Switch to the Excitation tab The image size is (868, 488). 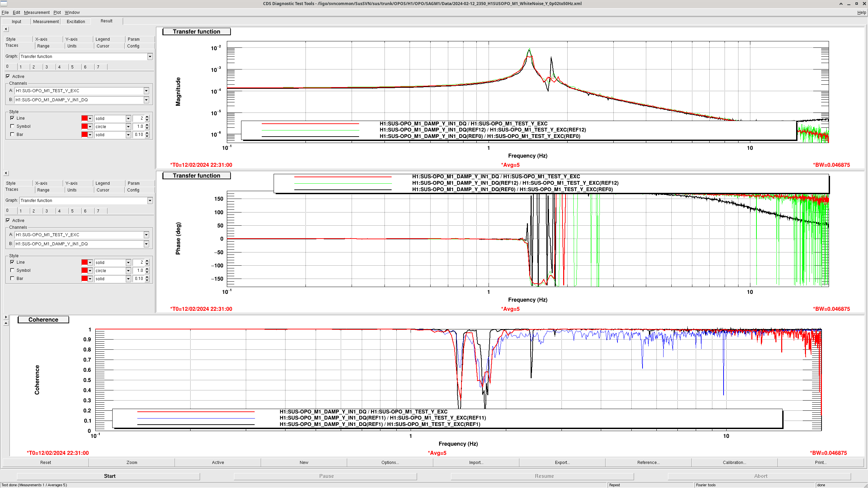[76, 21]
